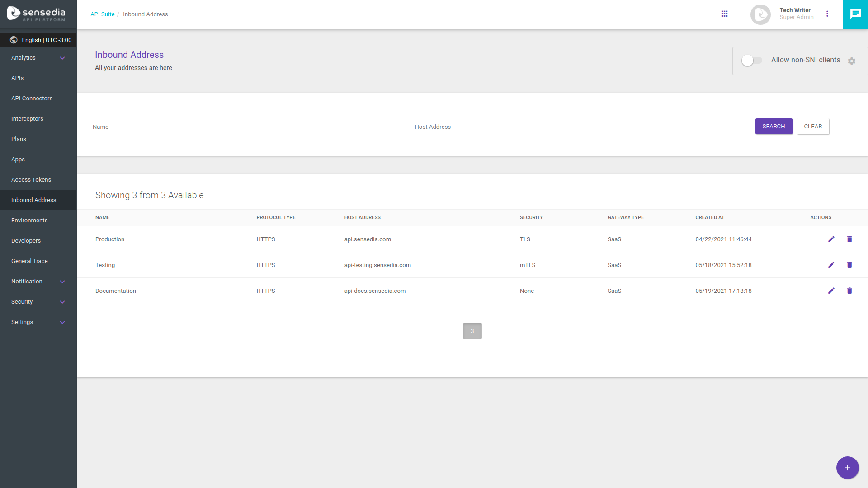Enable the Allow non-SNI clients toggle
Image resolution: width=868 pixels, height=488 pixels.
pyautogui.click(x=751, y=60)
